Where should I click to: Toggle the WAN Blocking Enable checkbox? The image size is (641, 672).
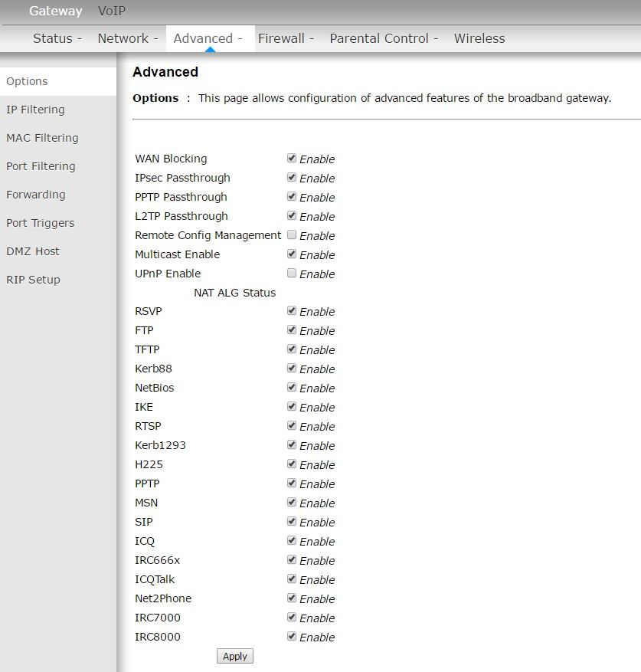(292, 158)
